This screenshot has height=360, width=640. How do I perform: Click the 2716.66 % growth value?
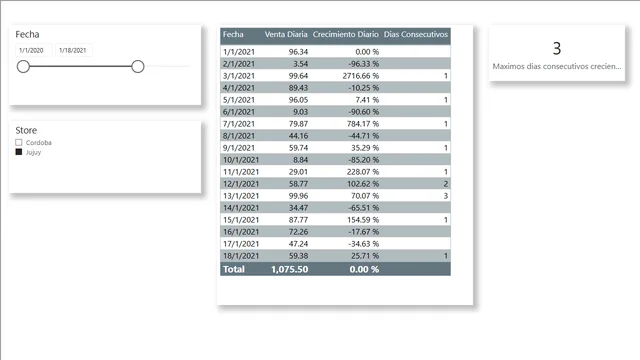click(x=361, y=76)
